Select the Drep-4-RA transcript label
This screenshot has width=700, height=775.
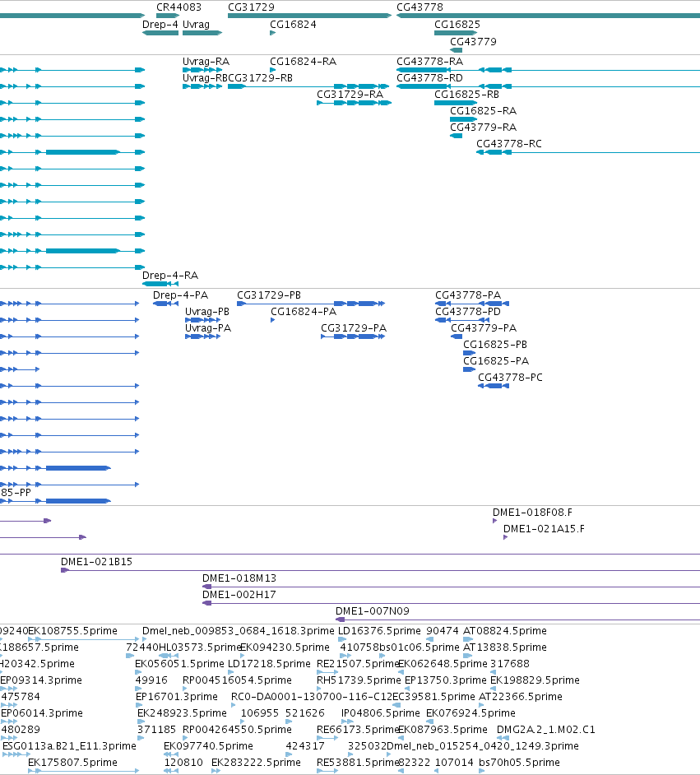(x=170, y=276)
